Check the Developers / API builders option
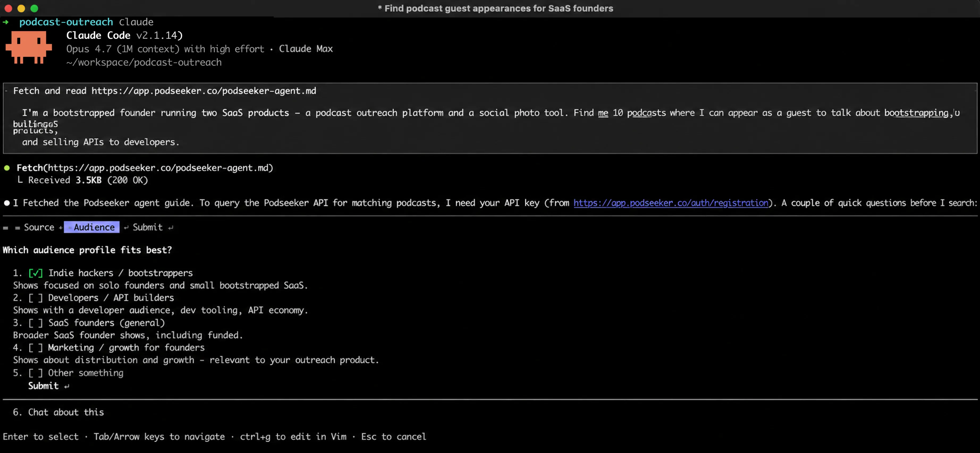The width and height of the screenshot is (980, 453). [35, 298]
